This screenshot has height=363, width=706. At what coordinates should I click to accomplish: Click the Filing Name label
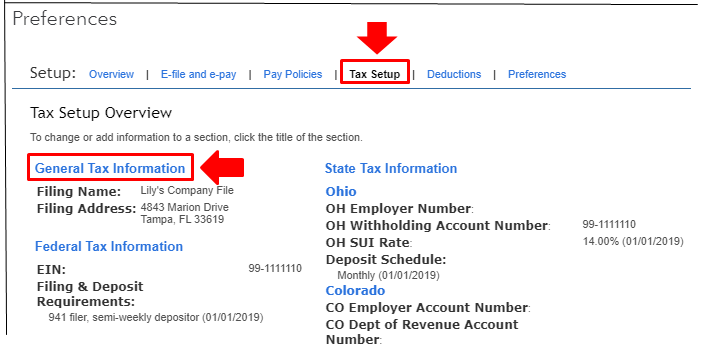[79, 192]
